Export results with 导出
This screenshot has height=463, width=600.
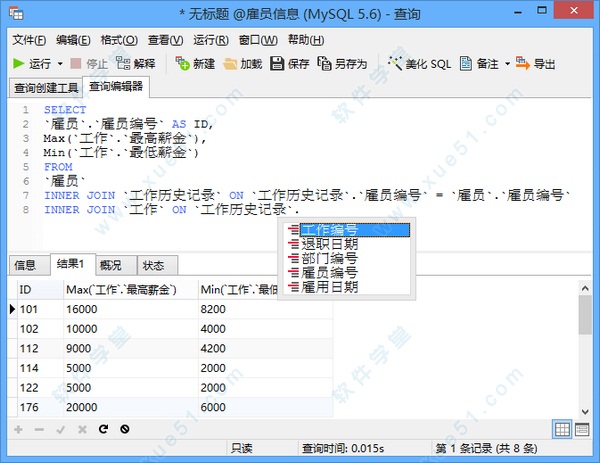(535, 64)
